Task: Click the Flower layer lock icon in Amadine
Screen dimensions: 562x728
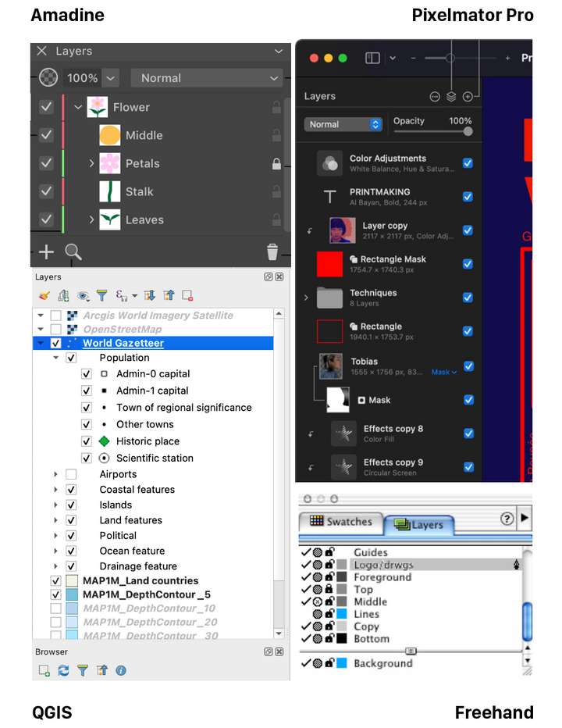Action: (276, 107)
